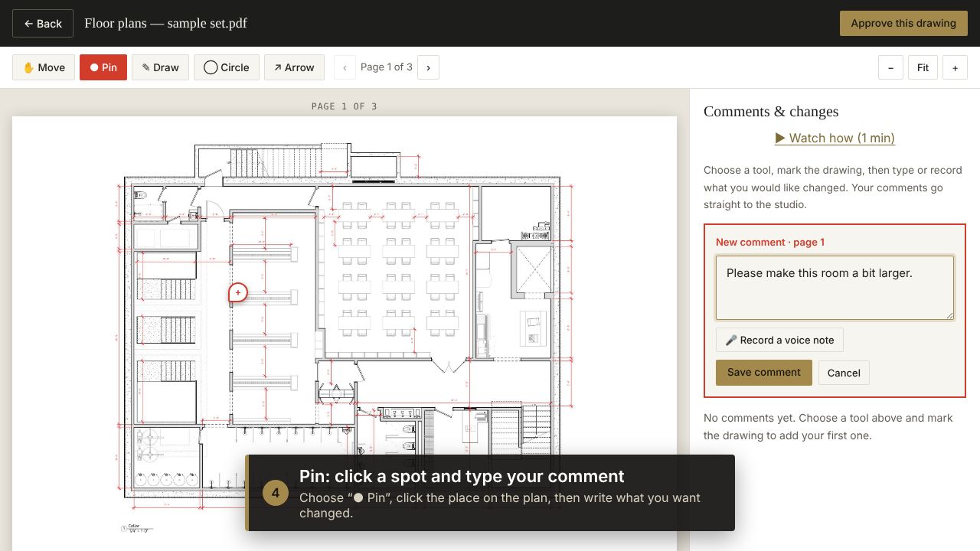Viewport: 980px width, 551px height.
Task: Advance to next page chevron
Action: click(428, 67)
